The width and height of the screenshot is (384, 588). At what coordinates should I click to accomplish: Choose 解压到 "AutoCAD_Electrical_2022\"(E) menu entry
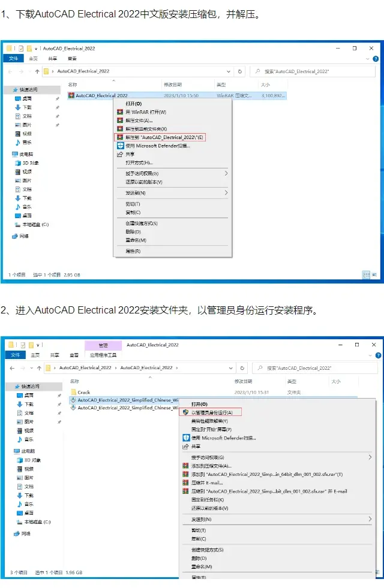click(x=160, y=137)
